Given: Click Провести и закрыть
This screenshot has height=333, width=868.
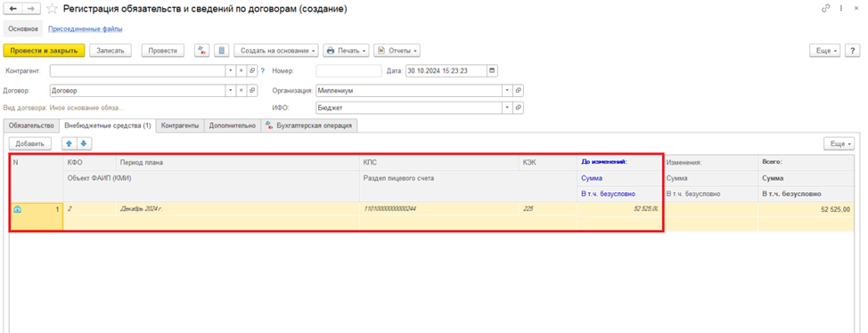Looking at the screenshot, I should click(x=44, y=51).
